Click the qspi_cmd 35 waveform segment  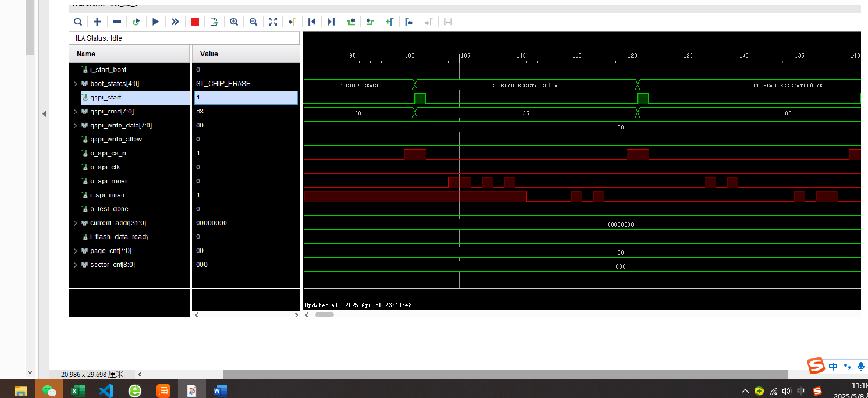(526, 113)
